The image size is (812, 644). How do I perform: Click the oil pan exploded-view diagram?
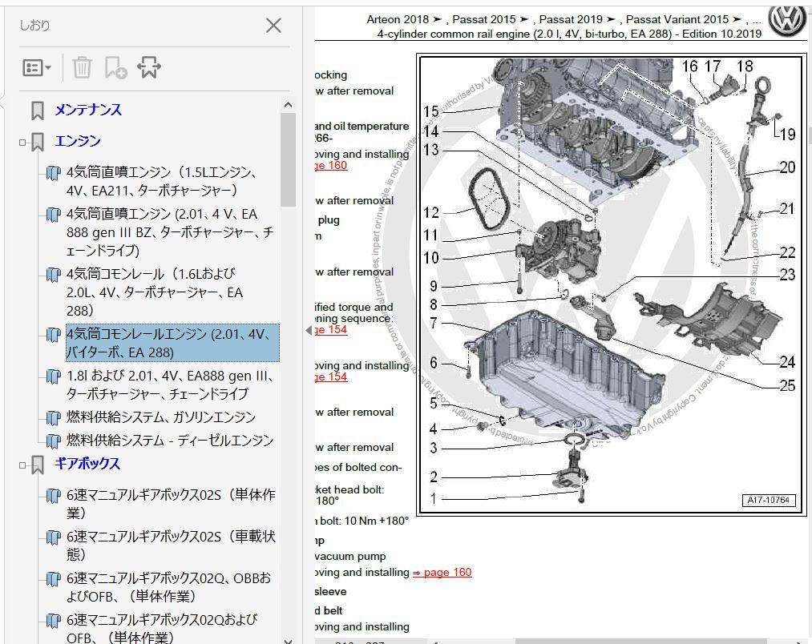[612, 284]
